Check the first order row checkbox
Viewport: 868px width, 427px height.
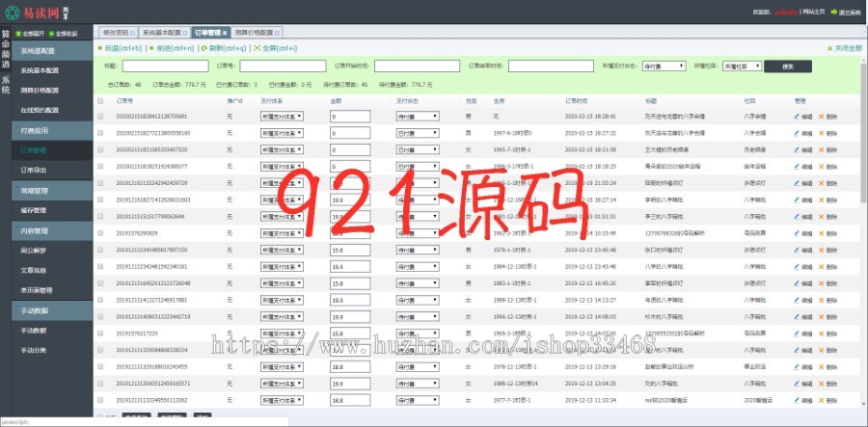pyautogui.click(x=100, y=116)
